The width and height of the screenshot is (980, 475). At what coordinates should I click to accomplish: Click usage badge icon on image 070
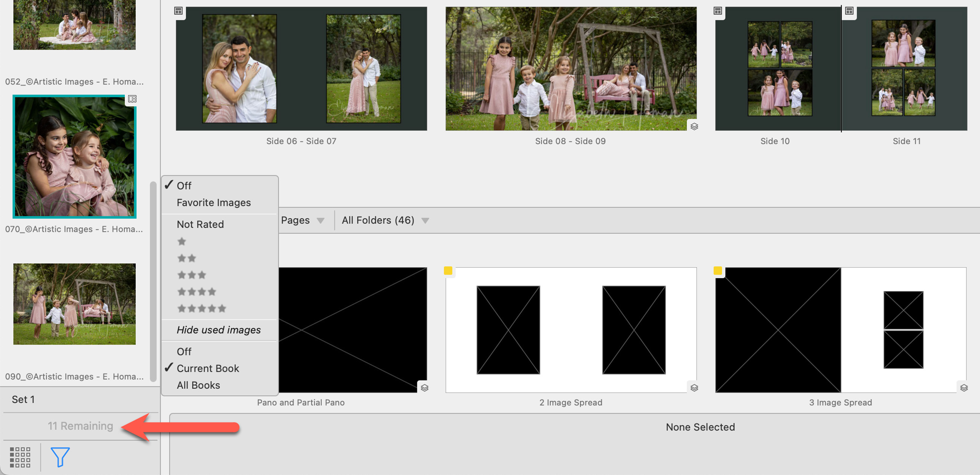click(132, 99)
